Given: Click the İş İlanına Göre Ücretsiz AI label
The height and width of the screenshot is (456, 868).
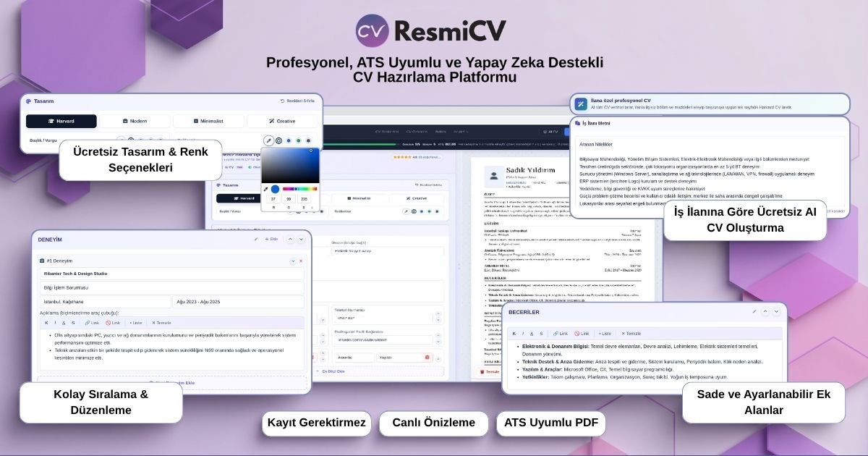Looking at the screenshot, I should [x=745, y=220].
